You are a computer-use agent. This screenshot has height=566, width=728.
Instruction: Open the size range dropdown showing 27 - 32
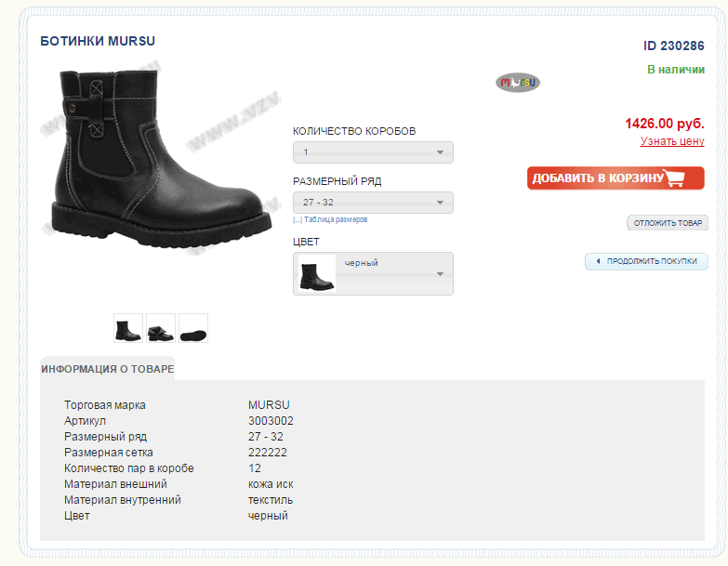[373, 203]
